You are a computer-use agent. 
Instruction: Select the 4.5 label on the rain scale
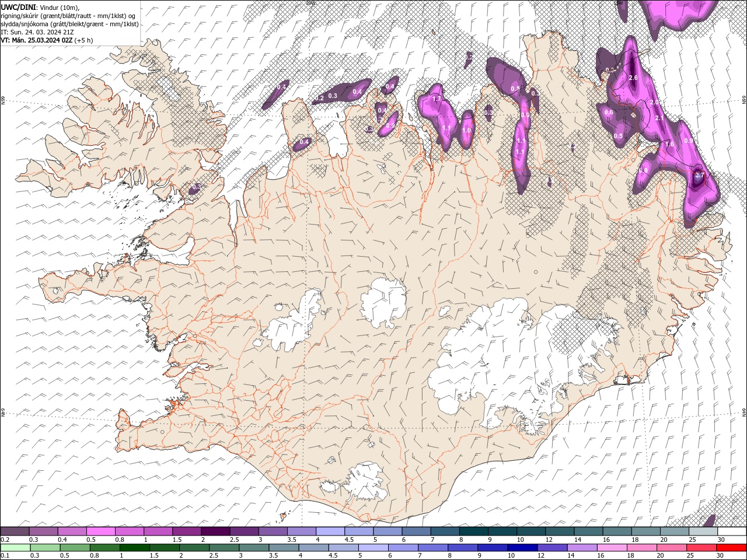[332, 556]
